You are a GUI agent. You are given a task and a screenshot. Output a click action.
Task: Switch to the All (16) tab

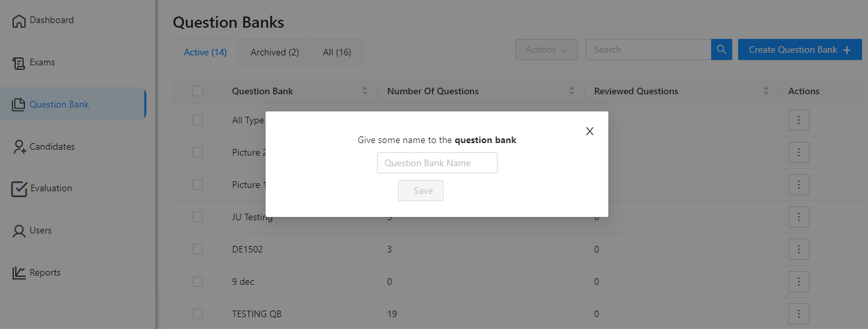[x=337, y=52]
